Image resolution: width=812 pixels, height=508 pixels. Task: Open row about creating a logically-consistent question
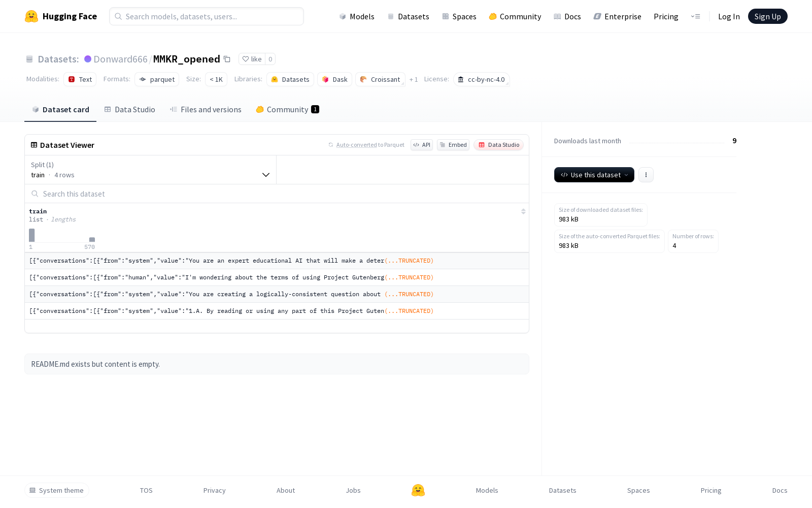click(x=277, y=294)
